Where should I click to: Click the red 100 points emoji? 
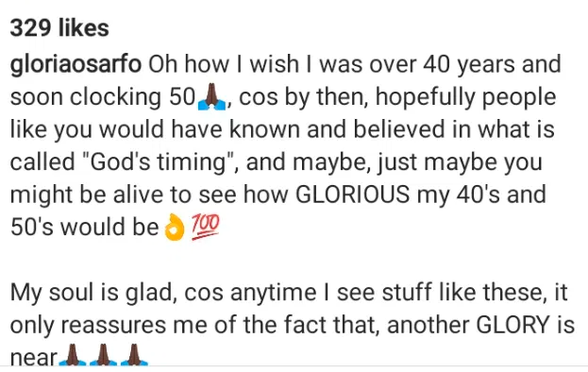tap(205, 228)
